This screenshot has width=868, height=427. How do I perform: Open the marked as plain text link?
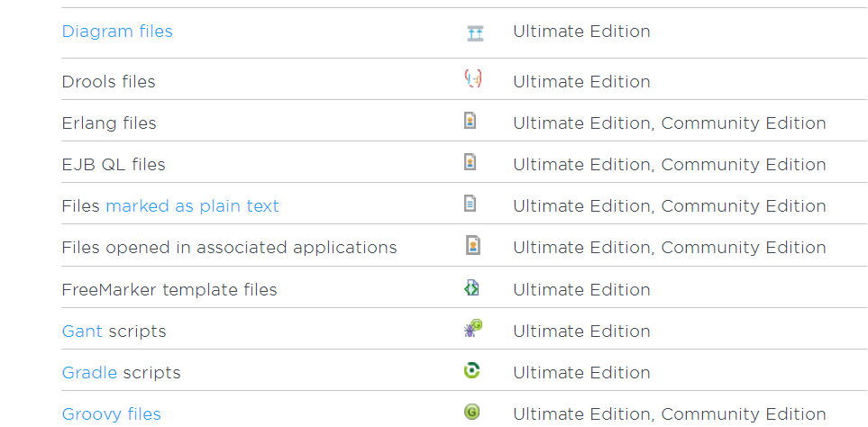click(192, 205)
